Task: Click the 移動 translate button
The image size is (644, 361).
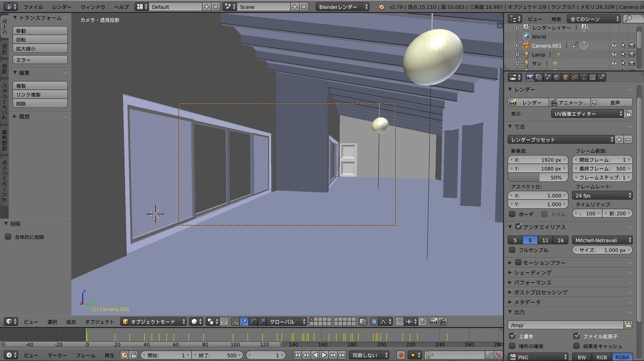Action: click(x=40, y=31)
